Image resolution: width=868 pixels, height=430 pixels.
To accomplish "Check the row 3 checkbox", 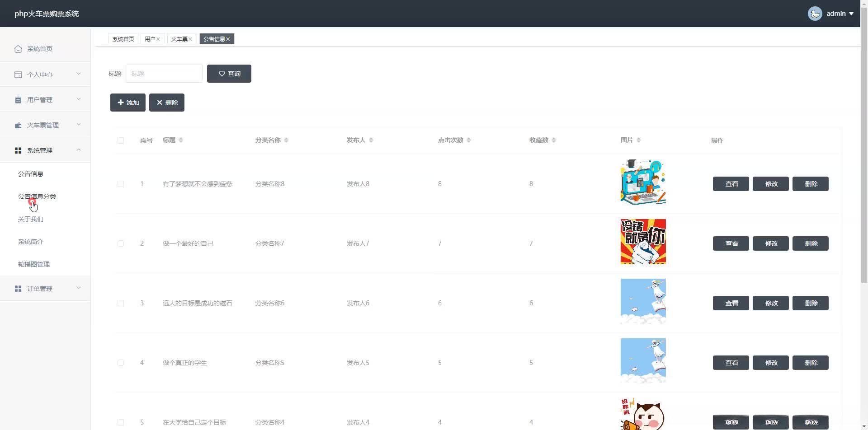I will coord(120,303).
